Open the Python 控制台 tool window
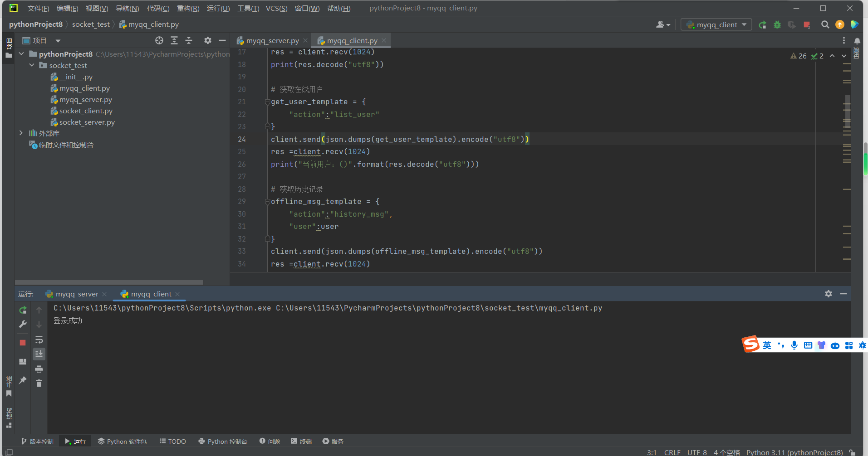The height and width of the screenshot is (456, 868). click(x=223, y=441)
